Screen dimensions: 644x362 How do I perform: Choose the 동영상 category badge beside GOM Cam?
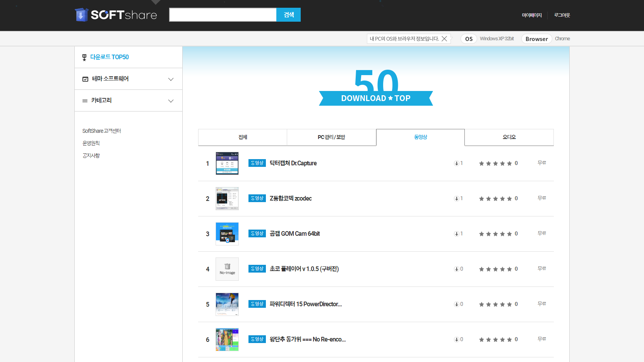(257, 233)
